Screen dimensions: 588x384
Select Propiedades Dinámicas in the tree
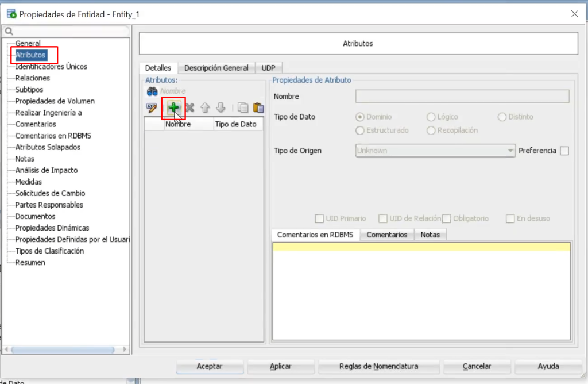(x=52, y=228)
